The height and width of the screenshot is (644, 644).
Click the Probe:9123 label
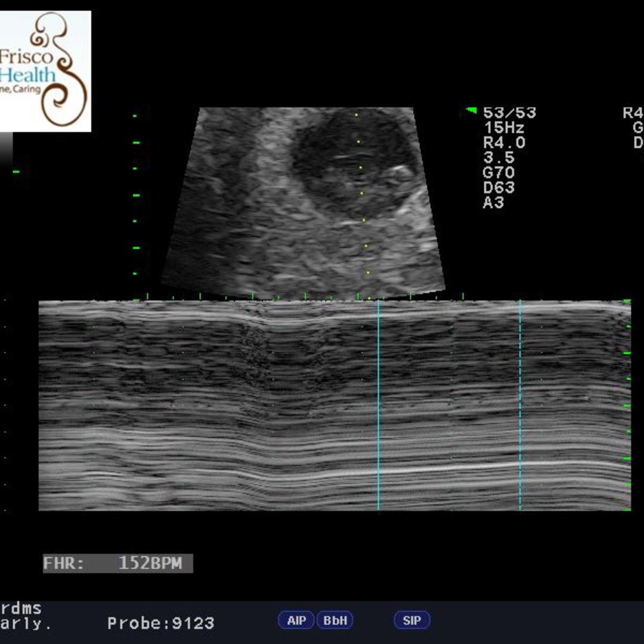pos(160,624)
